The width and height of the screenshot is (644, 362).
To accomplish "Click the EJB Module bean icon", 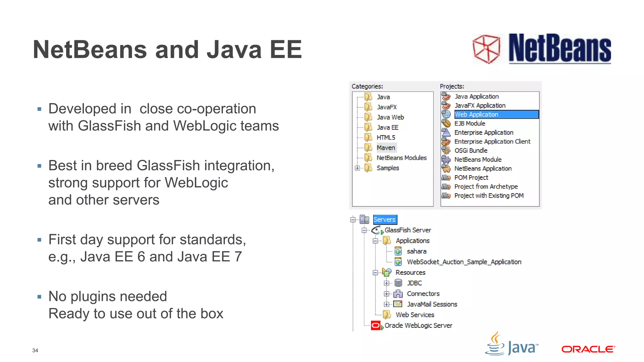I will pyautogui.click(x=446, y=123).
